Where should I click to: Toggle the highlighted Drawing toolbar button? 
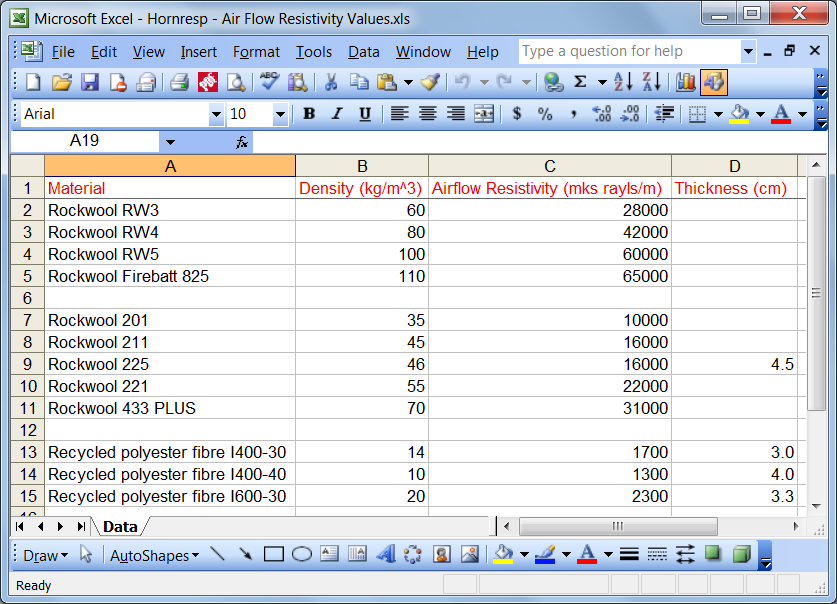pos(714,82)
